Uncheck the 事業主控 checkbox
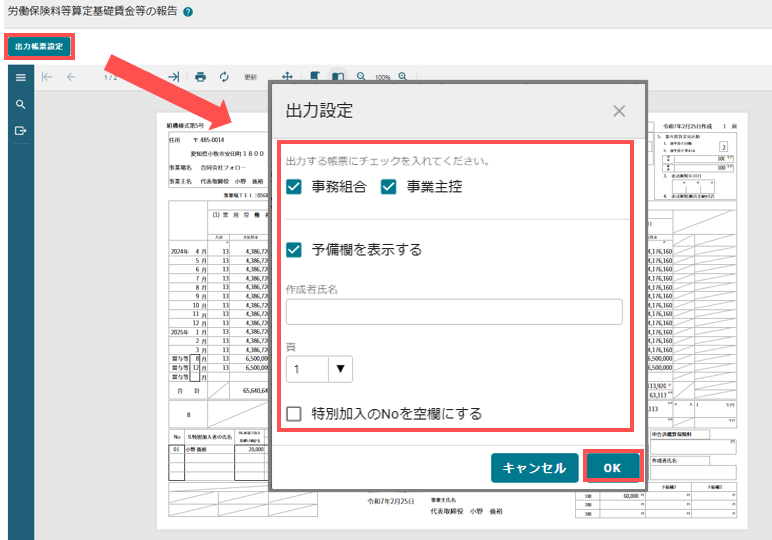Image resolution: width=772 pixels, height=540 pixels. 388,187
